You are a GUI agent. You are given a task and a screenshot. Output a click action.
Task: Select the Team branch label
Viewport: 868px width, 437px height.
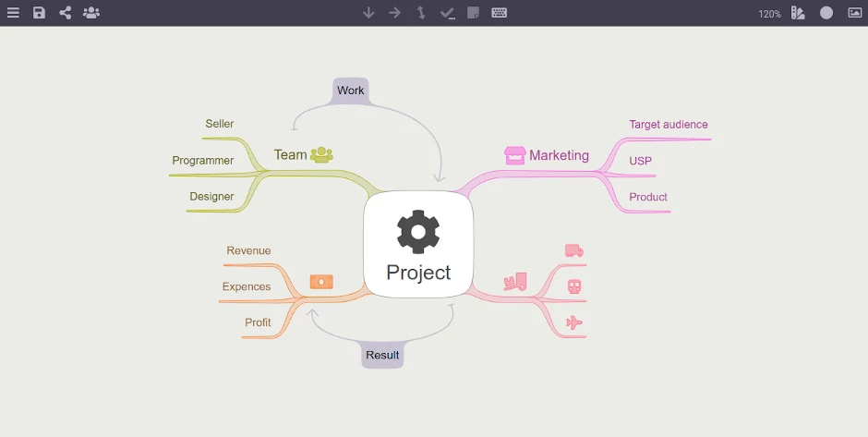pyautogui.click(x=290, y=154)
